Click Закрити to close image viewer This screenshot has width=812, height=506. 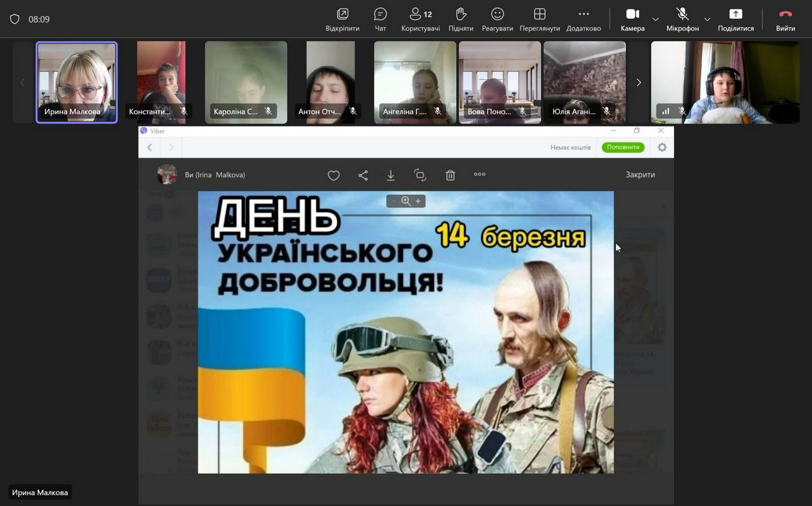(640, 175)
